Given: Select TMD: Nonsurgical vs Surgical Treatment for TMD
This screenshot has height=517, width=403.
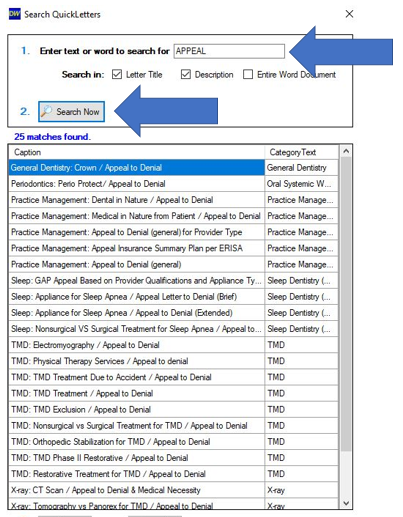Looking at the screenshot, I should coord(137,426).
